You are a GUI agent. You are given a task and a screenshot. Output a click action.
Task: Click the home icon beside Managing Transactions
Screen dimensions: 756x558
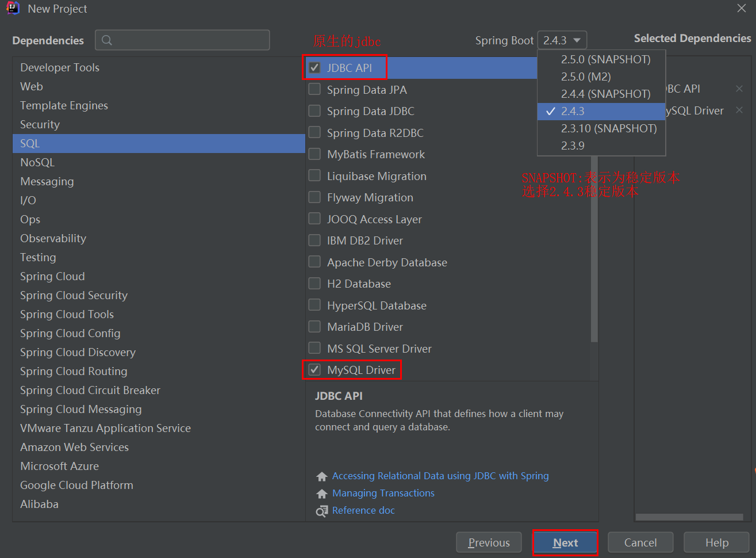point(322,494)
